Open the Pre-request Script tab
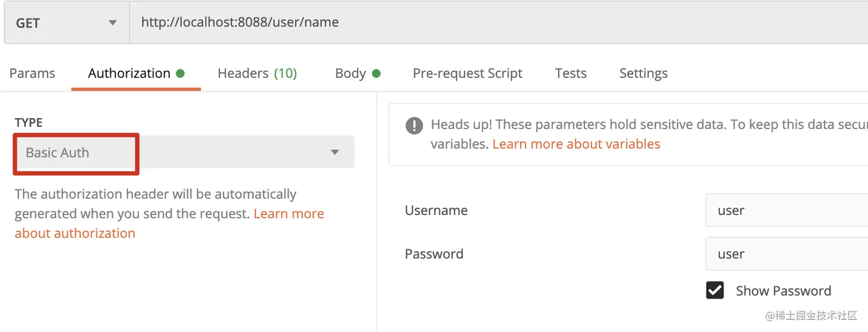The width and height of the screenshot is (868, 332). pos(467,73)
